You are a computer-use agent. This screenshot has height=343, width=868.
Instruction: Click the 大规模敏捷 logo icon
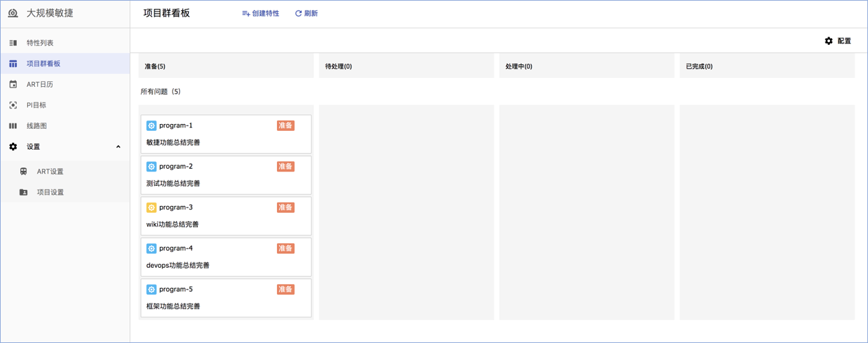[13, 13]
